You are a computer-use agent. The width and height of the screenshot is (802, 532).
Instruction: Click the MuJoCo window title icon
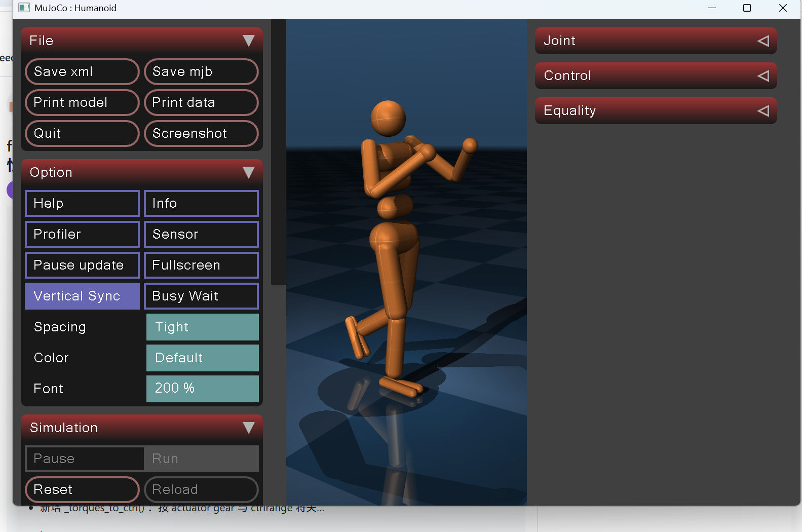[x=24, y=8]
